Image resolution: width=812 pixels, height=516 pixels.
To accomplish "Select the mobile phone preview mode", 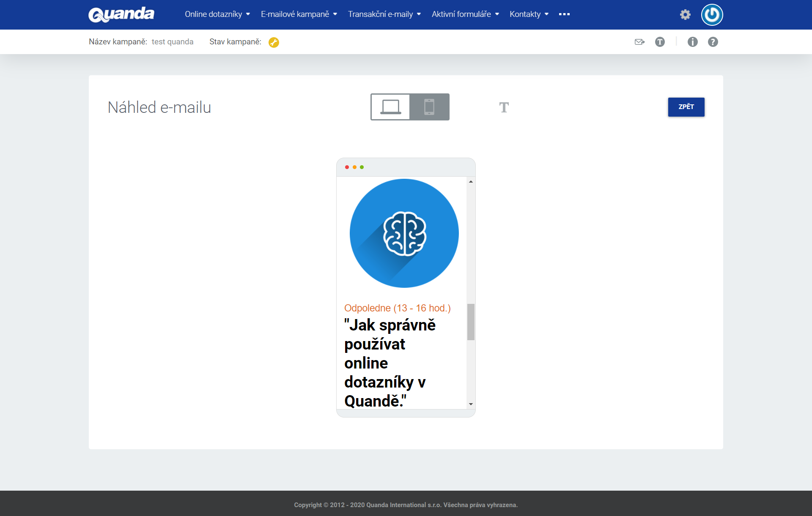I will [429, 107].
